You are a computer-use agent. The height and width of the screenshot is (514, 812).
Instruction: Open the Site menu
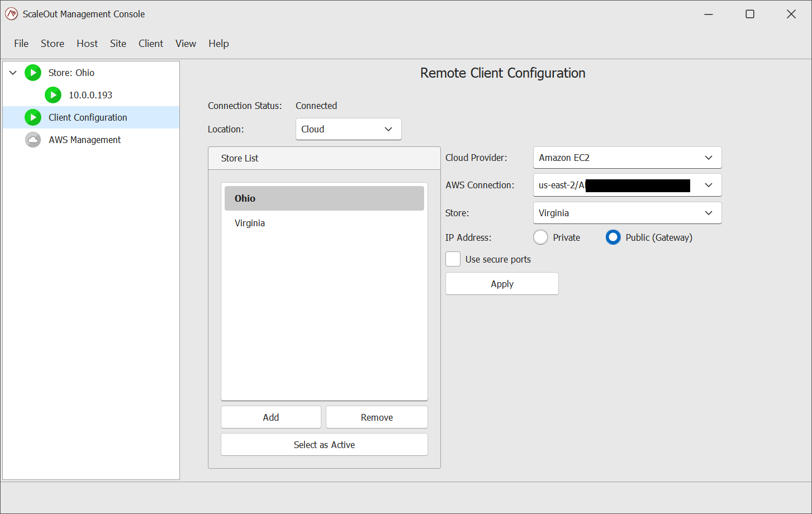tap(118, 44)
